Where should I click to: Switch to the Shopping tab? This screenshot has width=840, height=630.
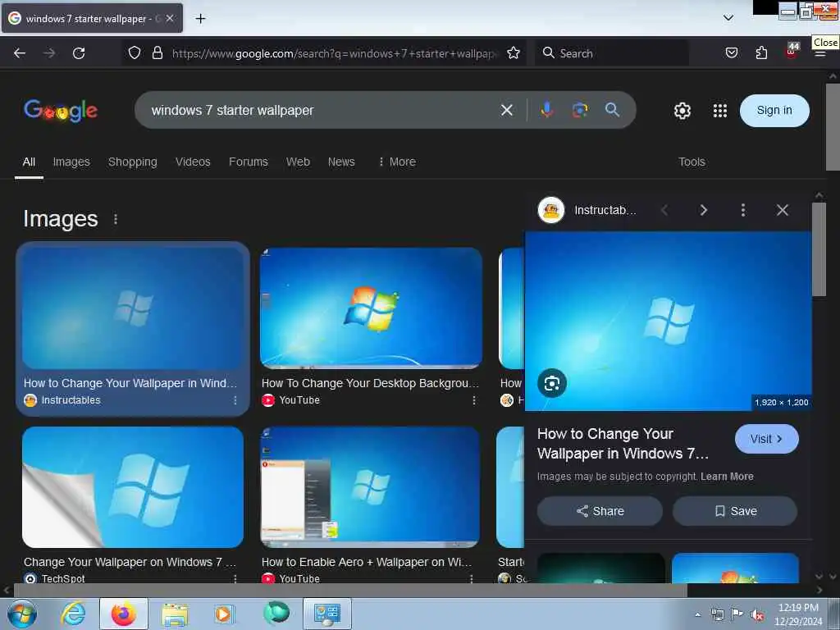(132, 162)
